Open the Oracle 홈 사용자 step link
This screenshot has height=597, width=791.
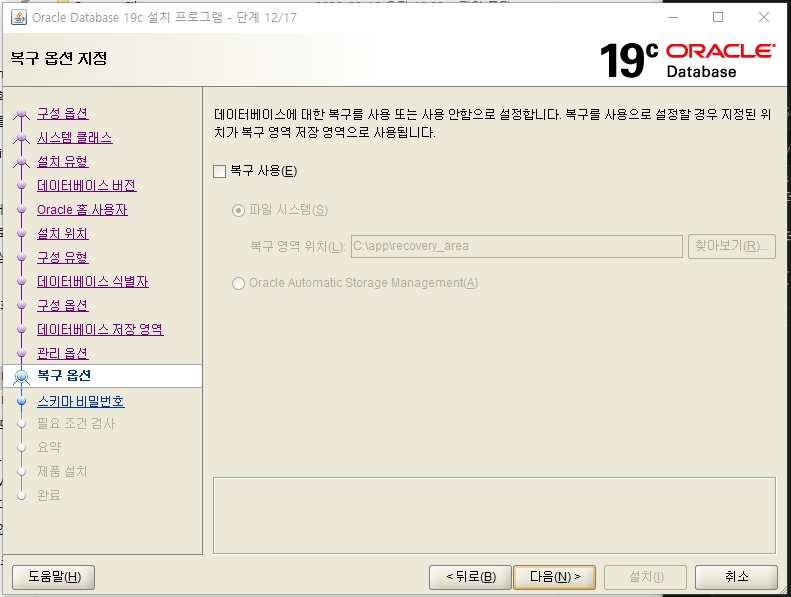82,209
